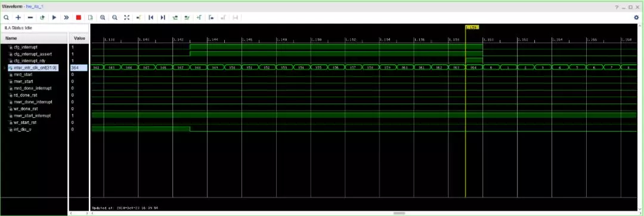Image resolution: width=644 pixels, height=216 pixels.
Task: Click the Zoom Out magnifier icon
Action: click(114, 18)
